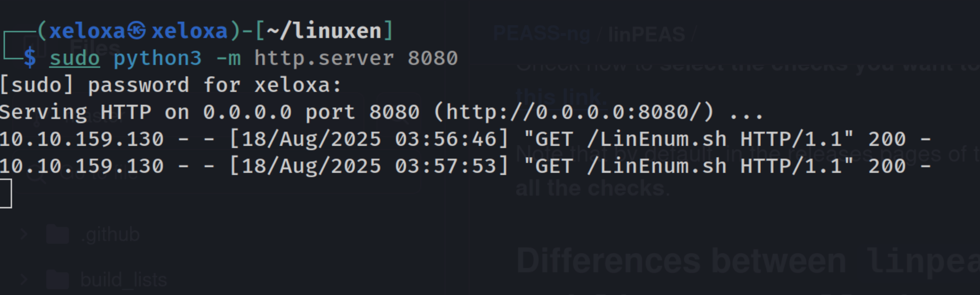Screen dimensions: 980x295
Task: Click the first /LinEnum.sh request path
Action: click(657, 140)
